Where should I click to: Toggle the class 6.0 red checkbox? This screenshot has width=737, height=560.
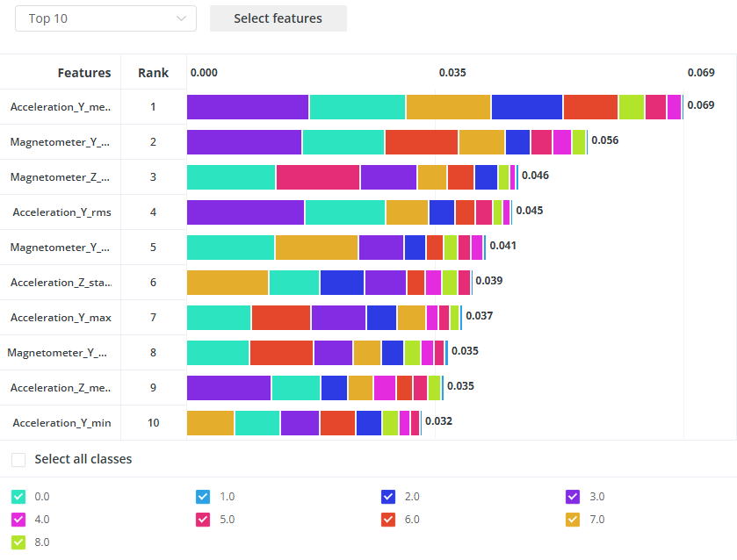point(388,520)
